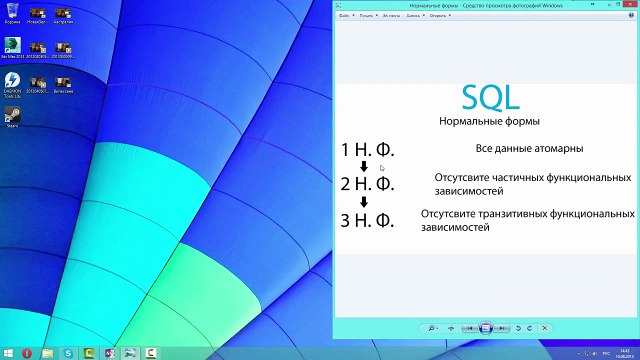
Task: Click the '1 Н. Ф.' label
Action: 367,150
